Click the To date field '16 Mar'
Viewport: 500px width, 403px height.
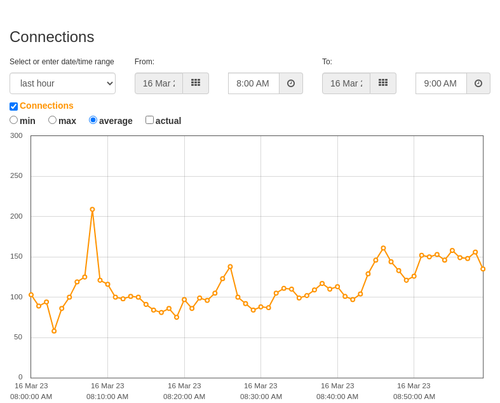pyautogui.click(x=346, y=83)
